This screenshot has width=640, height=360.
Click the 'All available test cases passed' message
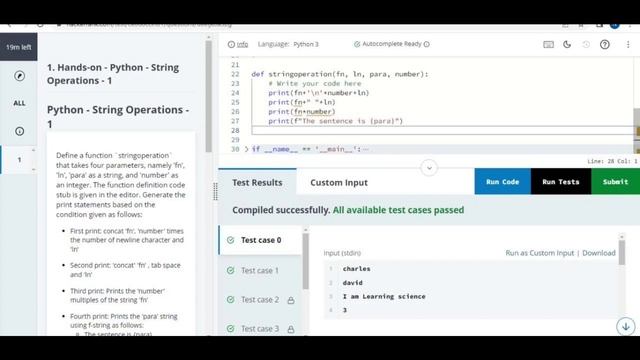pos(398,210)
